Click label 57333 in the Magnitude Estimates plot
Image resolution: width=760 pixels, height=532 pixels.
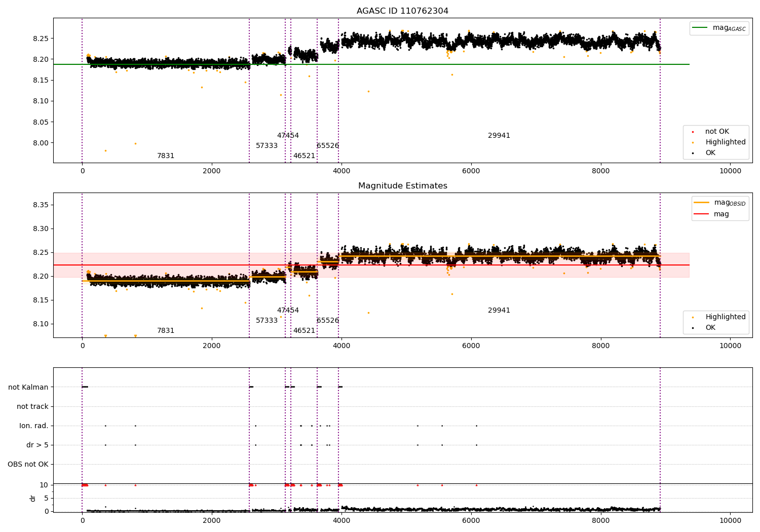tap(267, 321)
